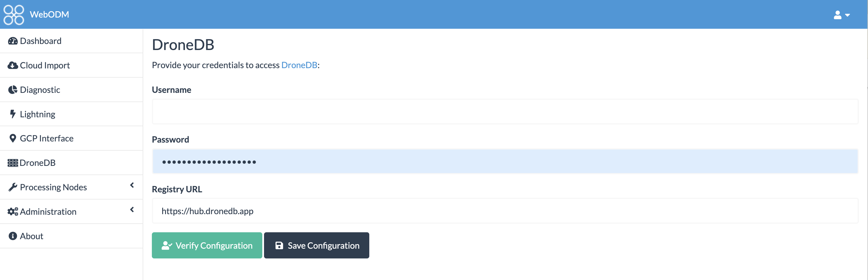868x280 pixels.
Task: Click the Administration gears icon
Action: (13, 212)
